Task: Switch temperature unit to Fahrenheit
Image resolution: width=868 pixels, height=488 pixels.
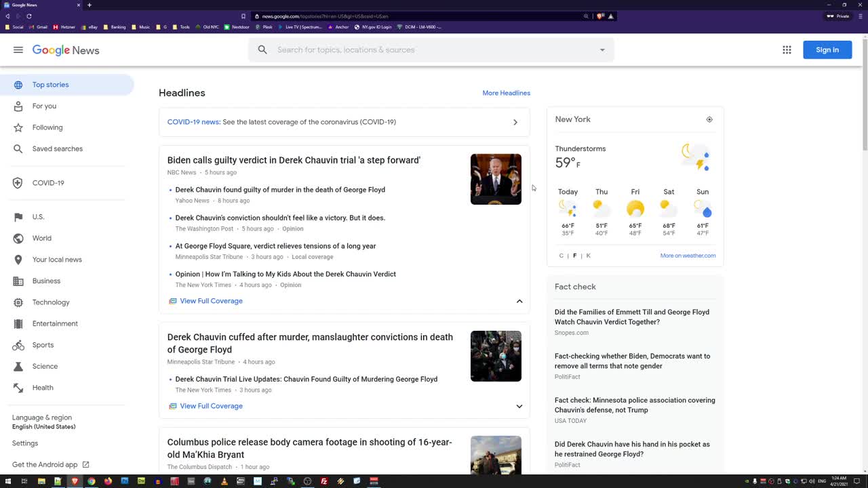Action: (x=575, y=256)
